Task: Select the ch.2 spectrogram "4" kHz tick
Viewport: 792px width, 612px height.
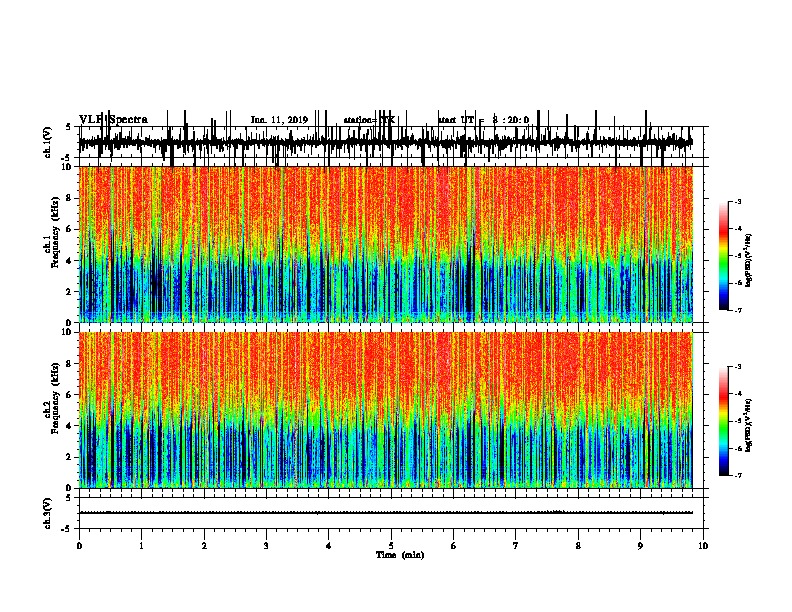Action: click(x=70, y=426)
